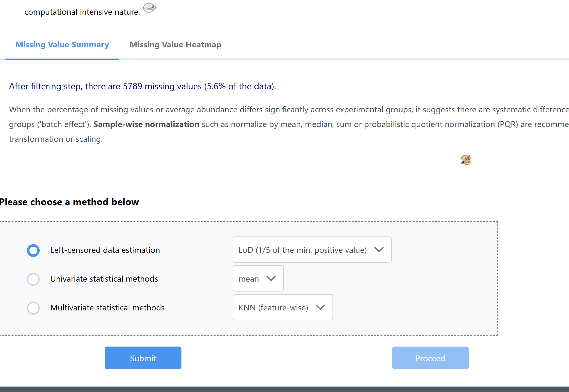The image size is (569, 392).
Task: Enable the Multivariate statistical methods radio option
Action: (33, 308)
